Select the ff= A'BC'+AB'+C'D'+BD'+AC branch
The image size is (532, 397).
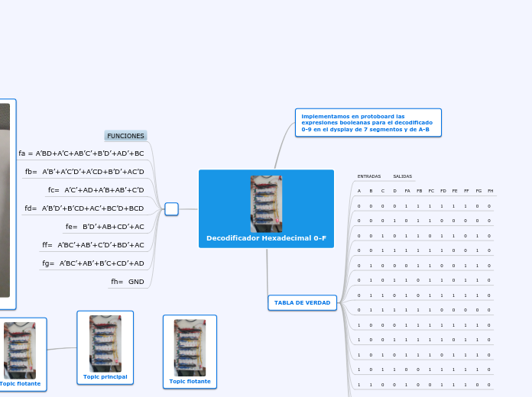click(x=93, y=245)
